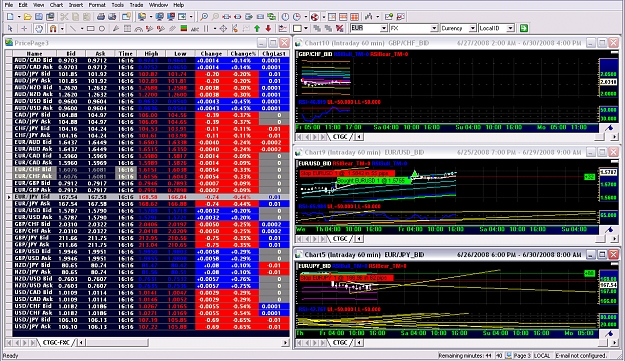Screen dimensions: 625x361
Task: Sort by the Name column header
Action: pos(34,53)
